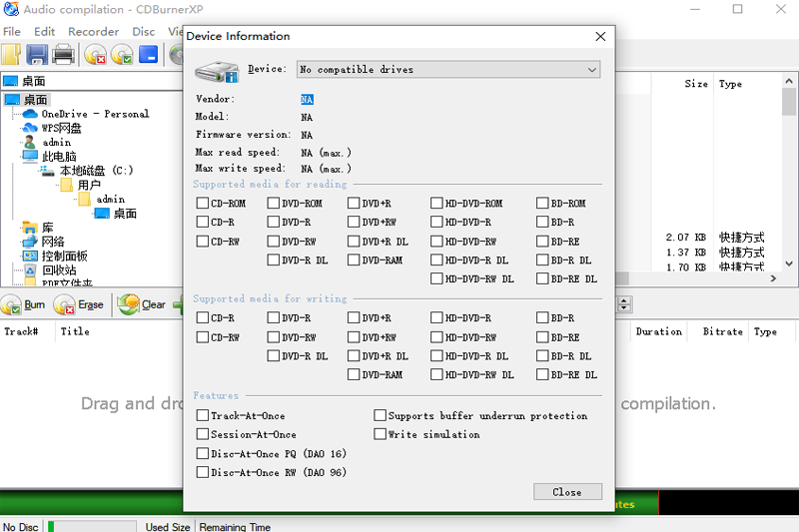The width and height of the screenshot is (799, 532).
Task: Toggle Write simulation checkbox
Action: pyautogui.click(x=380, y=434)
